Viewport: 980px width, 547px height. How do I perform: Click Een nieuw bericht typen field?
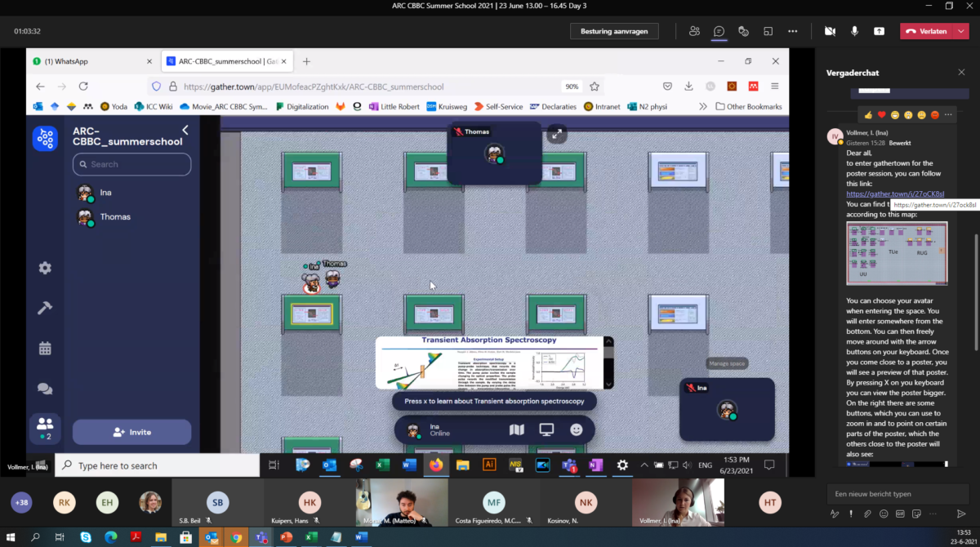tap(898, 494)
